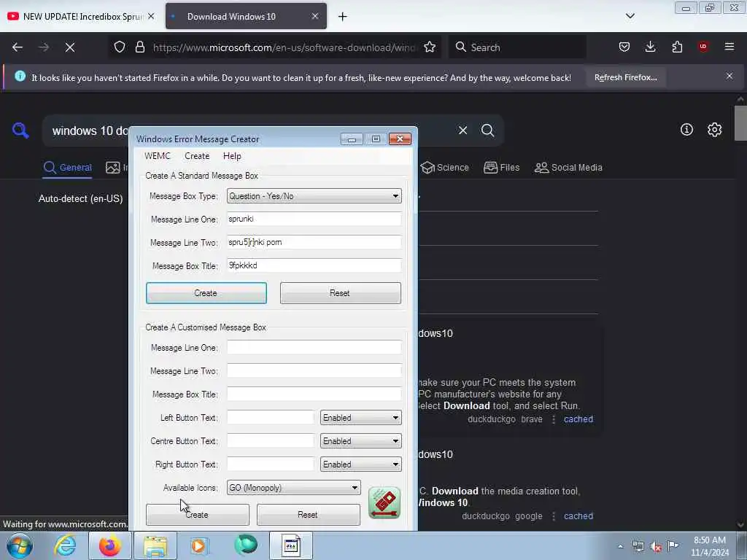Open the Firefox hamburger menu
This screenshot has height=560, width=747.
pyautogui.click(x=729, y=47)
